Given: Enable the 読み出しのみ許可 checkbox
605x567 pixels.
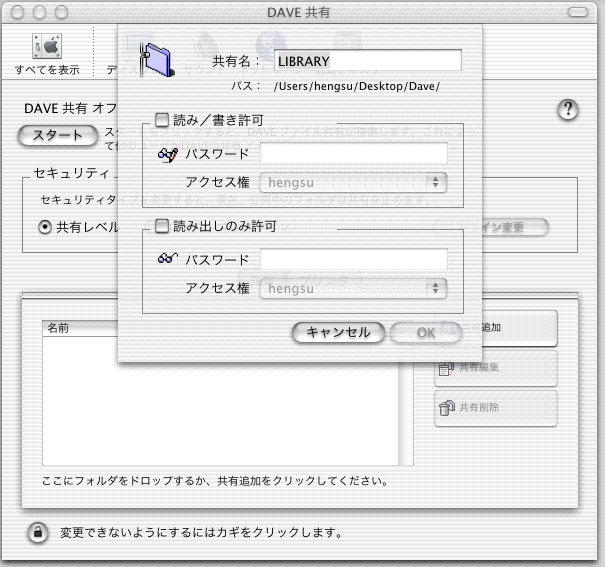Looking at the screenshot, I should tap(162, 226).
